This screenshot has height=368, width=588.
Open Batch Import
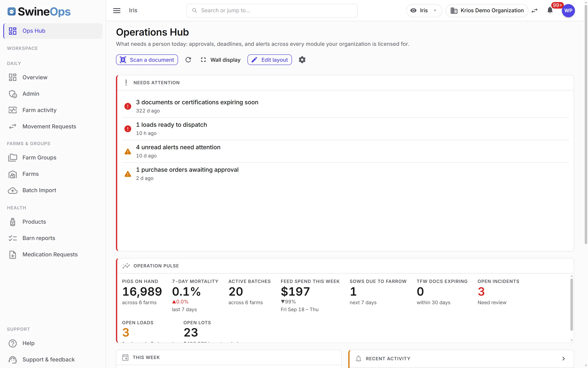point(53,190)
